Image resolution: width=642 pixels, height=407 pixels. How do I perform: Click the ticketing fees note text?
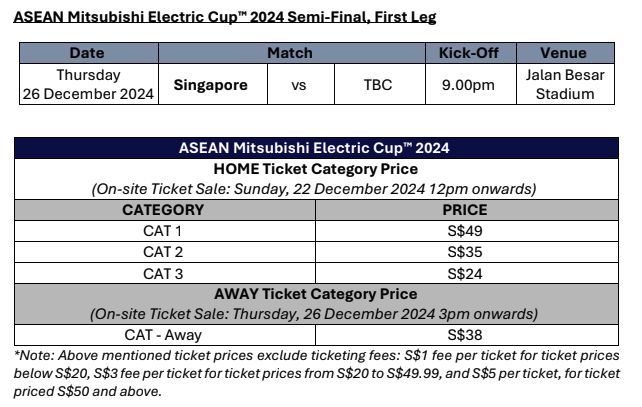coord(318,373)
